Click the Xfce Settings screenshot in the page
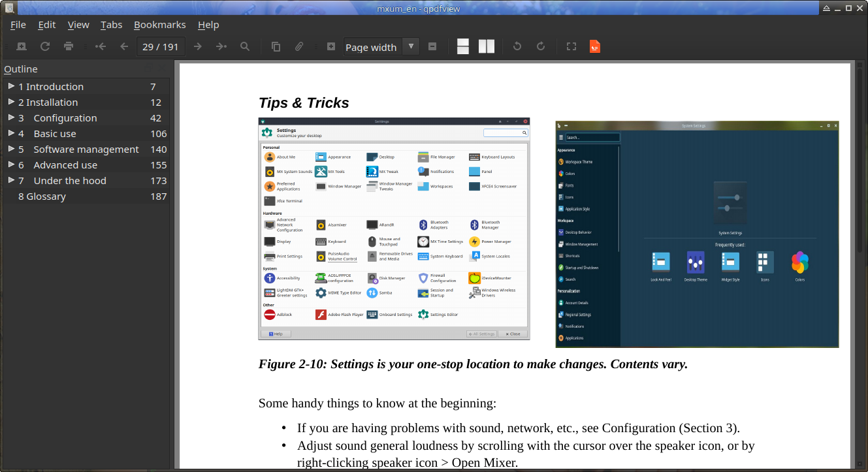Viewport: 868px width, 472px height. (x=394, y=228)
